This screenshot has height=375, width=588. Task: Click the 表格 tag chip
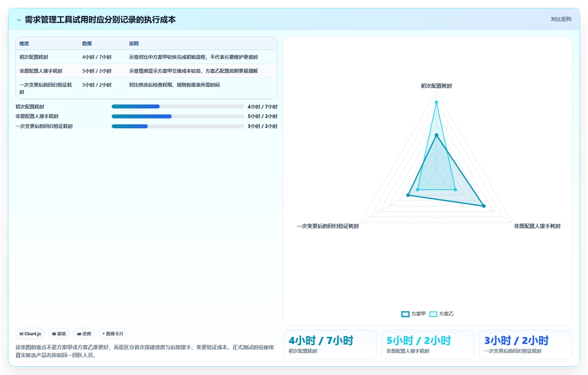click(x=59, y=334)
